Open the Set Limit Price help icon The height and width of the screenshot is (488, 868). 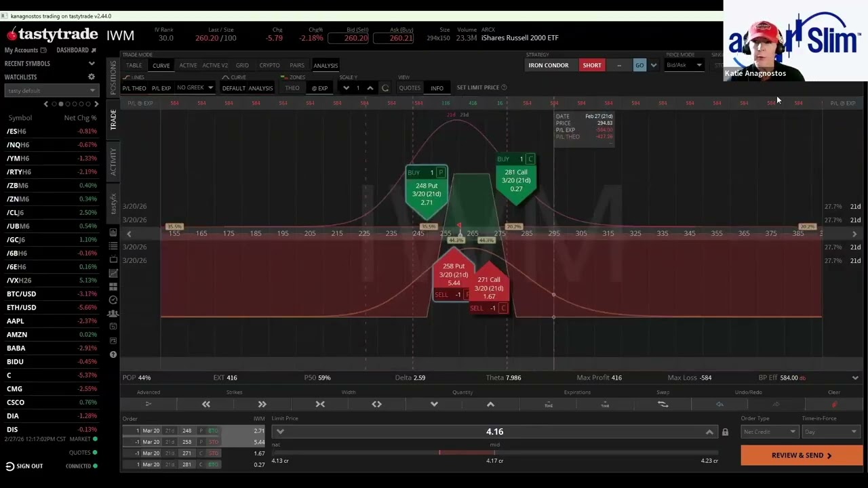[504, 87]
